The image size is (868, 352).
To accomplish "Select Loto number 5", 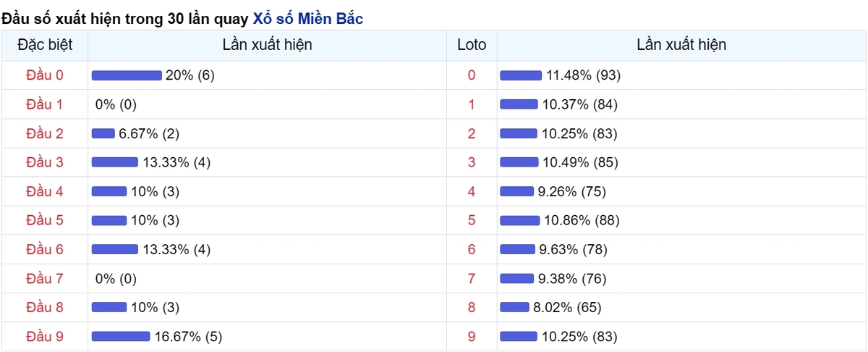I will (x=472, y=220).
